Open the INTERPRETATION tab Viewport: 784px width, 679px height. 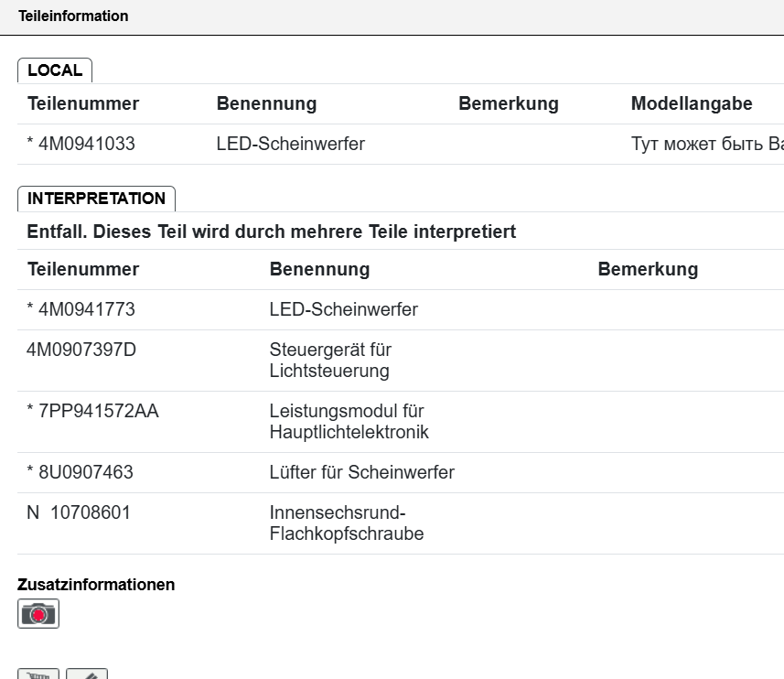coord(96,199)
